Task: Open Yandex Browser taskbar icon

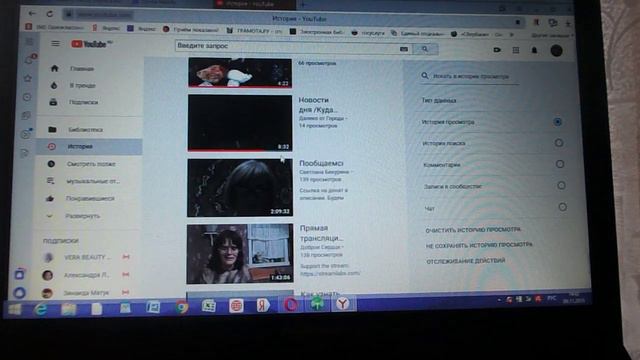Action: 343,303
